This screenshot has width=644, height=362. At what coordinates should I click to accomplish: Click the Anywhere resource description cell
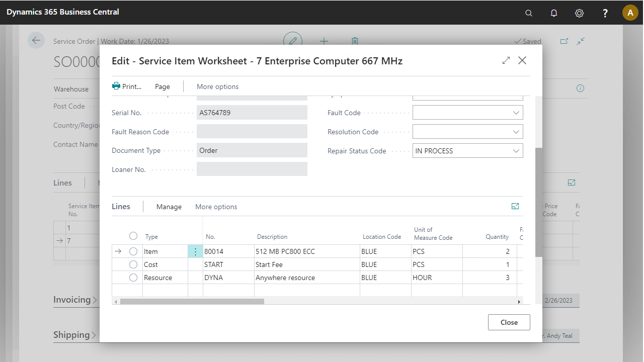point(307,278)
